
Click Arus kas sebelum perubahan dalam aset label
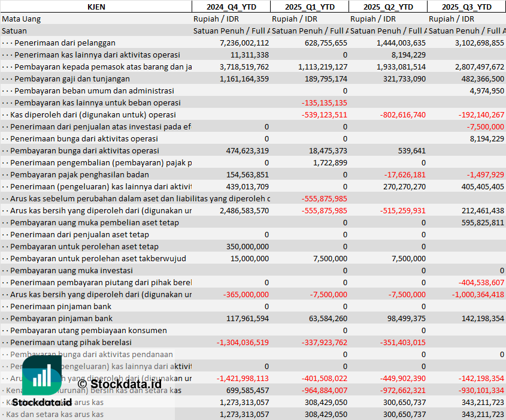tap(140, 198)
